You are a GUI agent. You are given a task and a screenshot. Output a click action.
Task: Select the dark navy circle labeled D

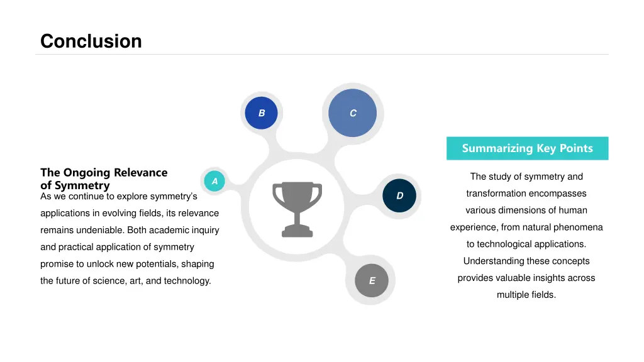click(399, 195)
